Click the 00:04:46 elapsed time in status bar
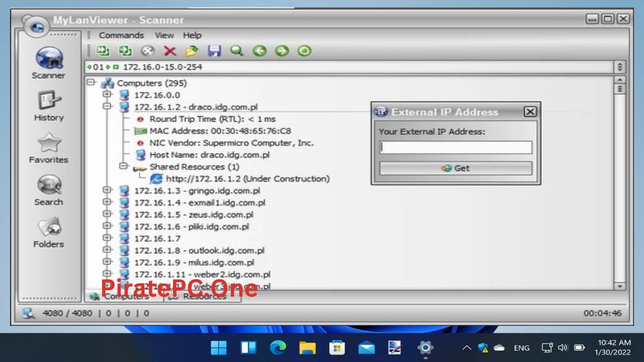The height and width of the screenshot is (362, 644). pos(602,313)
